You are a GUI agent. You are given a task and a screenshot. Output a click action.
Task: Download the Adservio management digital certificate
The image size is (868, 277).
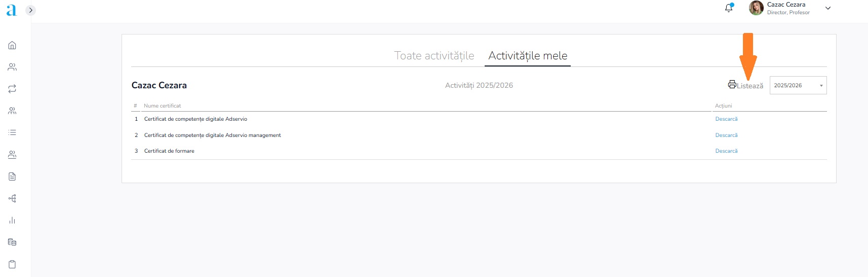(726, 135)
